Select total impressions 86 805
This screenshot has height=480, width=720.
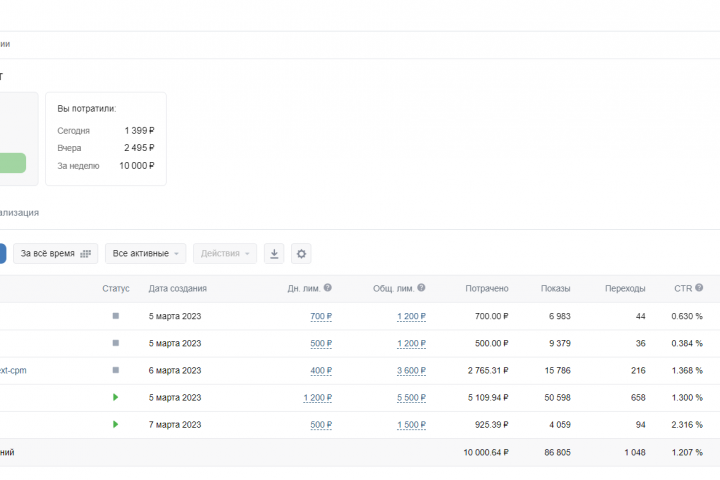point(557,452)
